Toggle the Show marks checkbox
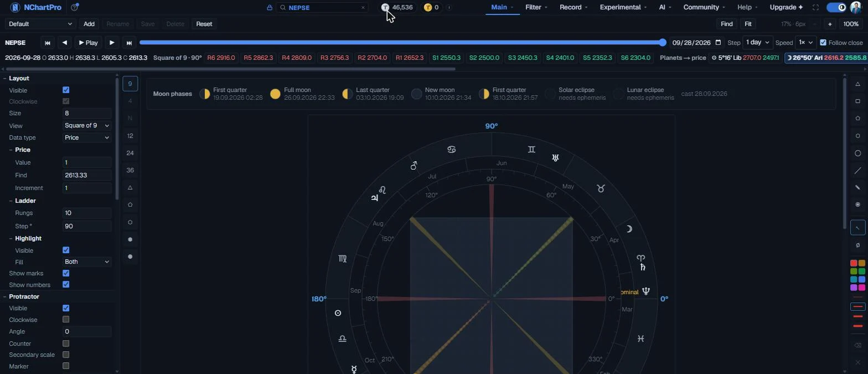Viewport: 868px width, 374px height. pos(66,273)
